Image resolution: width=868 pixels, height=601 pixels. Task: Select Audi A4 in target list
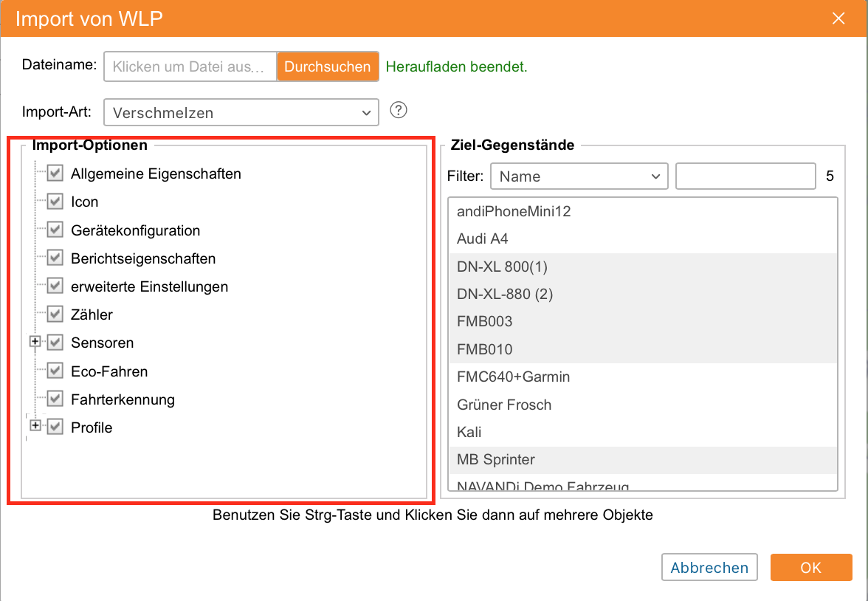pyautogui.click(x=483, y=239)
